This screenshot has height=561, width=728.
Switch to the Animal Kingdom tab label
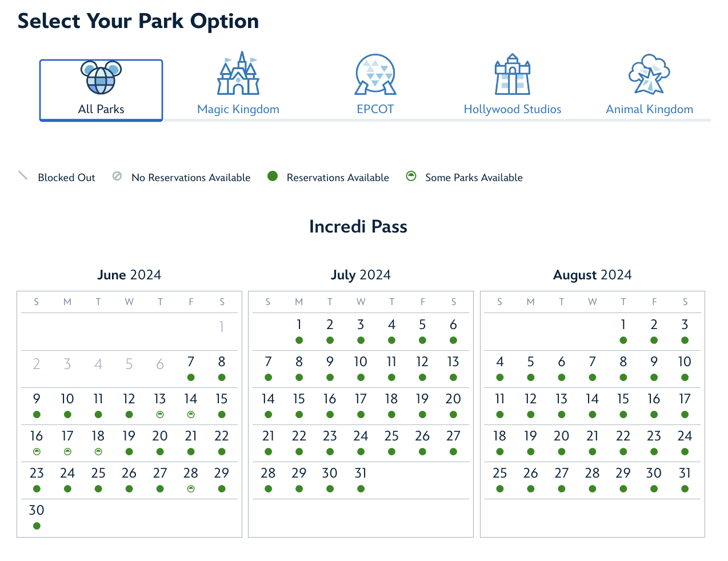coord(650,109)
